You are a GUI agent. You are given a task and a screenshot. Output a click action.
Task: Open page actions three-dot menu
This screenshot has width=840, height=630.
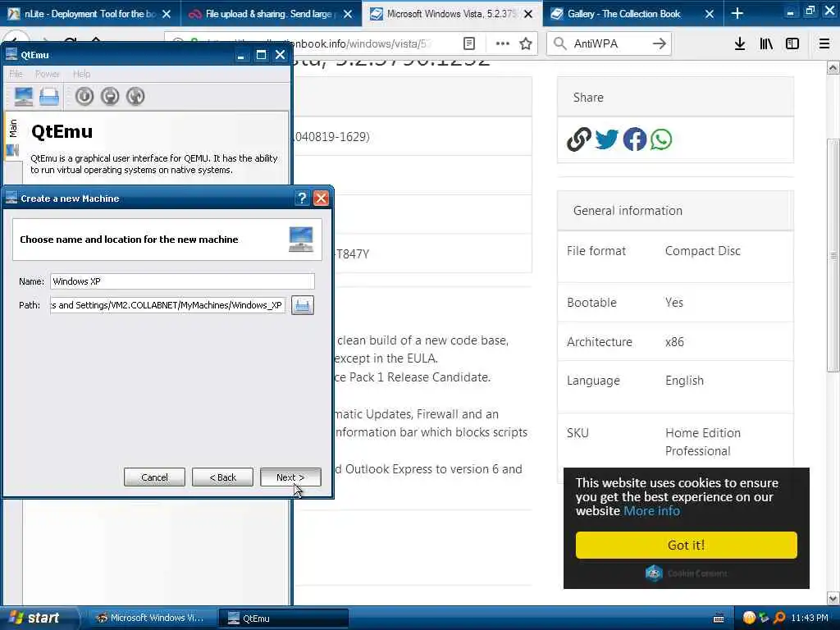pyautogui.click(x=503, y=44)
